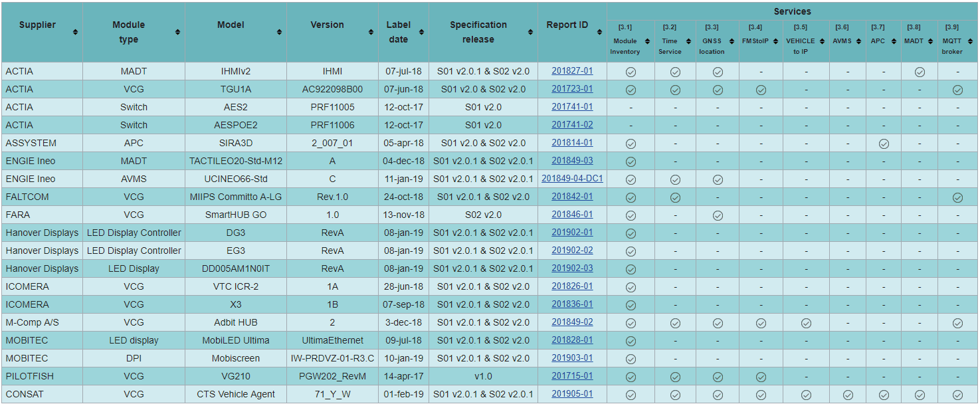
Task: Sort by Version column arrows
Action: (371, 32)
